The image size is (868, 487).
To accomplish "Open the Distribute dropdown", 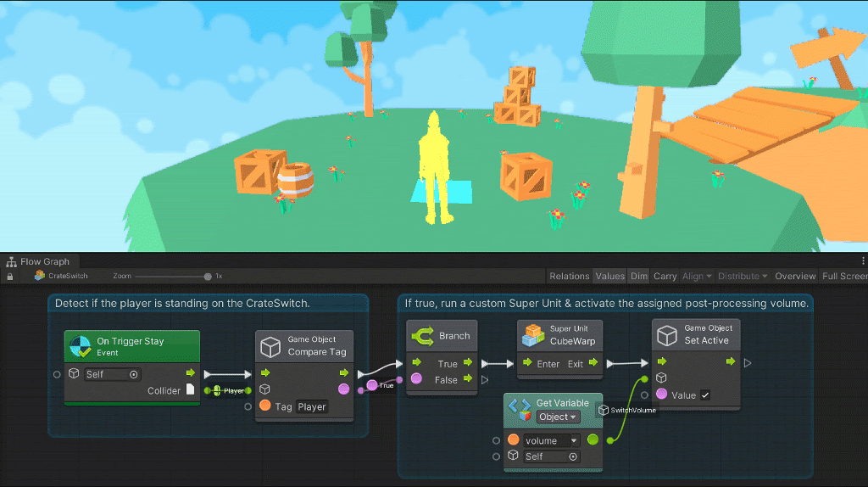I will click(743, 276).
